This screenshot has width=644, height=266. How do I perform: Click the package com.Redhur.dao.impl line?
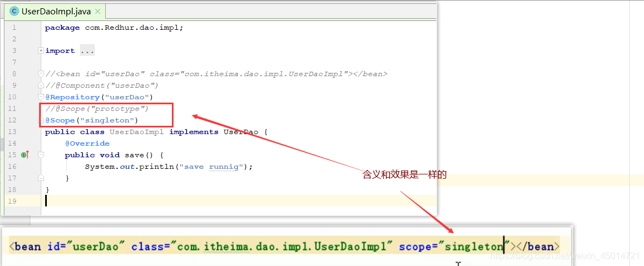tap(114, 28)
